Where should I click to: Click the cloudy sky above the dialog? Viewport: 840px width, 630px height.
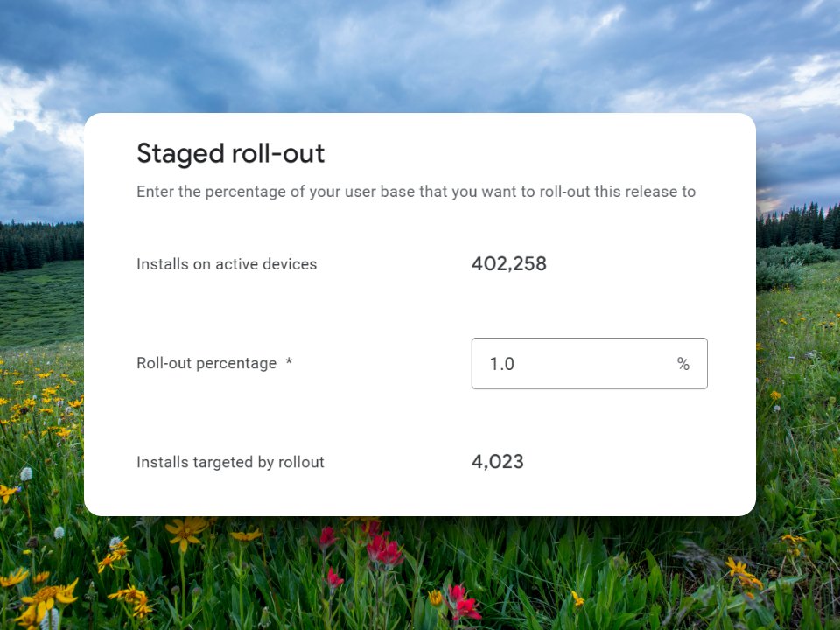[420, 53]
